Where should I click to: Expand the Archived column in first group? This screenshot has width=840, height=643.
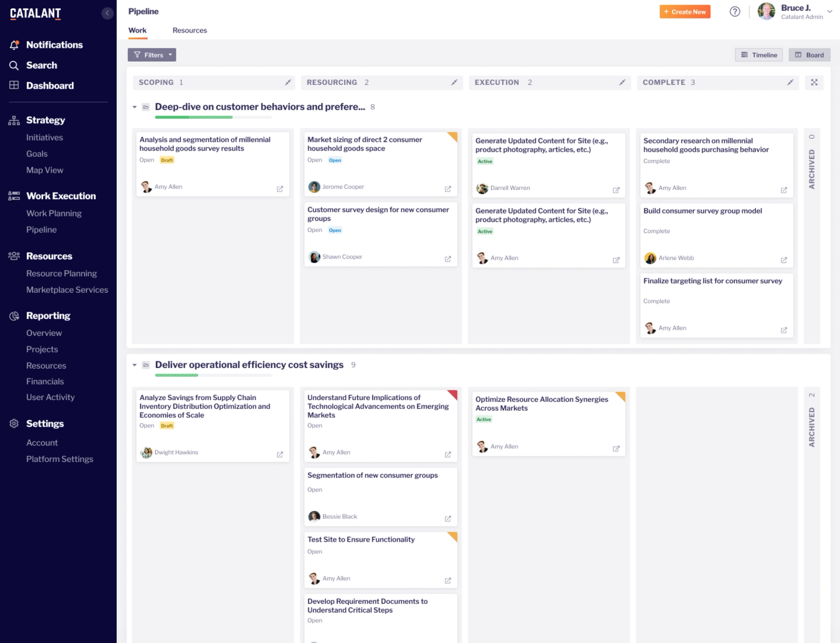[812, 169]
